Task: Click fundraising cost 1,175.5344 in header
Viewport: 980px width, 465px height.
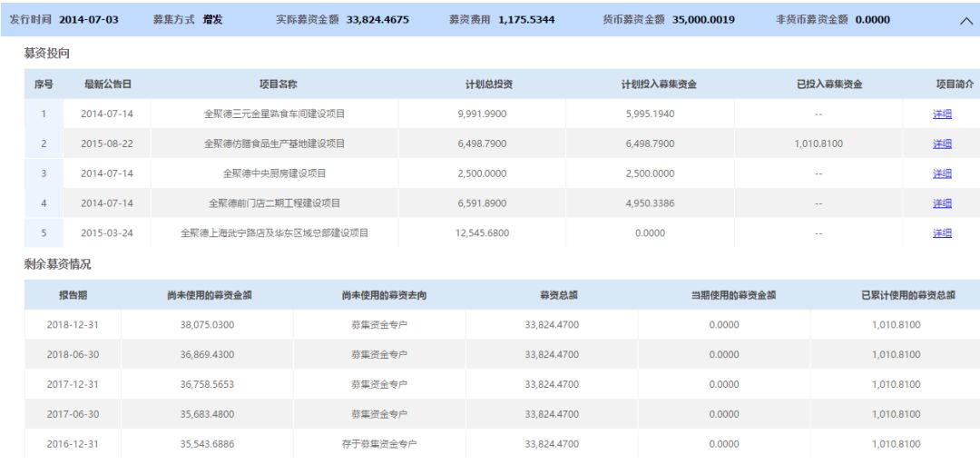Action: (x=526, y=20)
